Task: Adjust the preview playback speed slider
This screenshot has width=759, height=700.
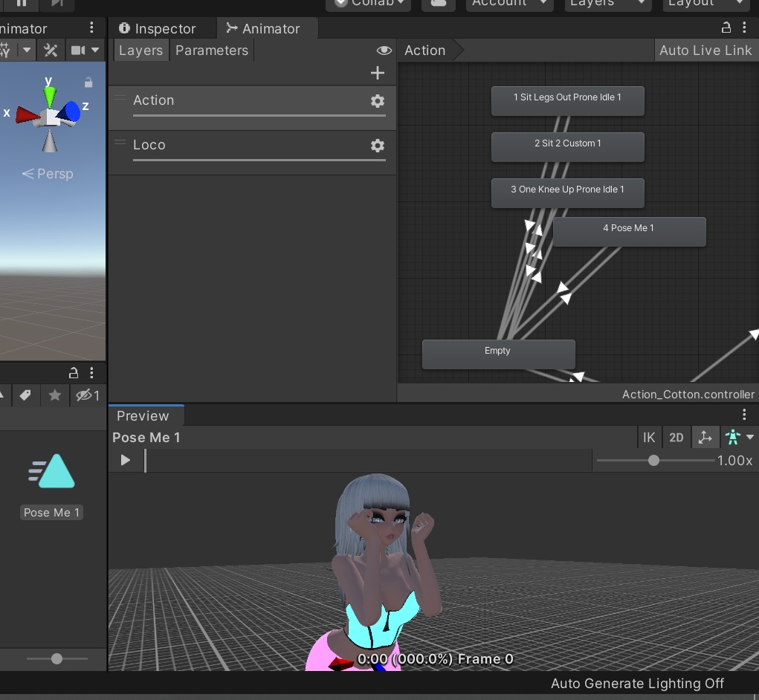Action: pyautogui.click(x=656, y=460)
